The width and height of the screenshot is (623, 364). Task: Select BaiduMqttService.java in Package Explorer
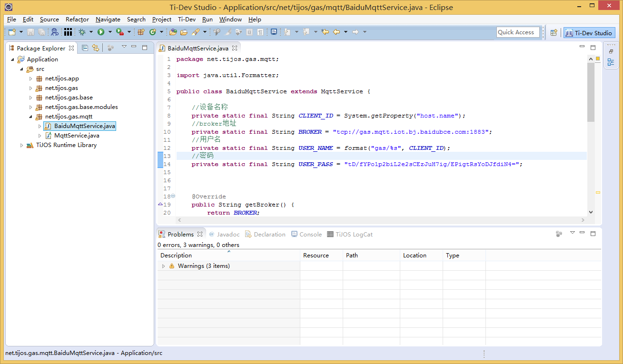click(79, 126)
